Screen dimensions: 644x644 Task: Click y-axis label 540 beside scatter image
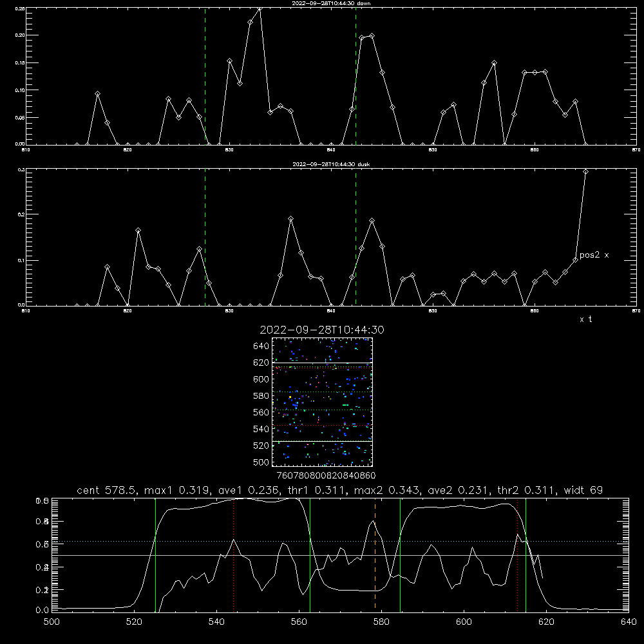(x=261, y=429)
